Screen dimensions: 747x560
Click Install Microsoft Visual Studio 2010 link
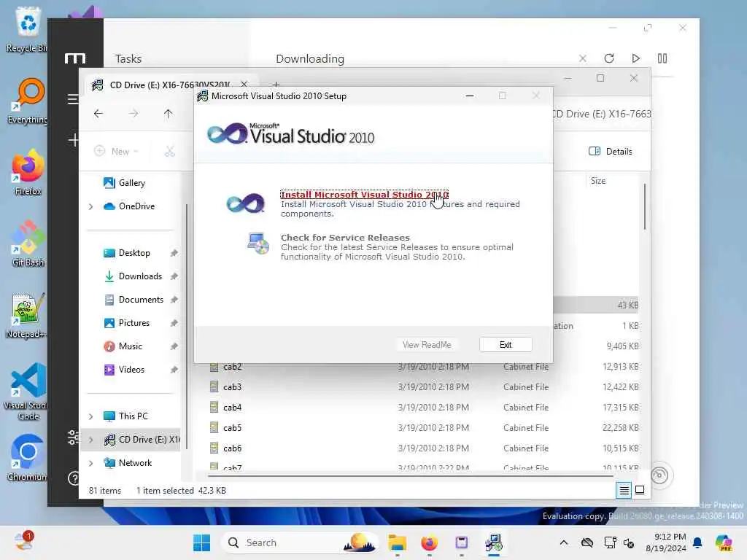[364, 194]
